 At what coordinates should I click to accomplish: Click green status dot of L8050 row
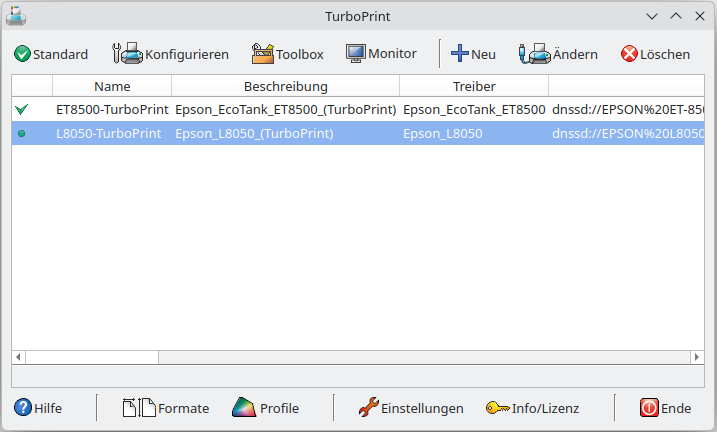tap(21, 133)
